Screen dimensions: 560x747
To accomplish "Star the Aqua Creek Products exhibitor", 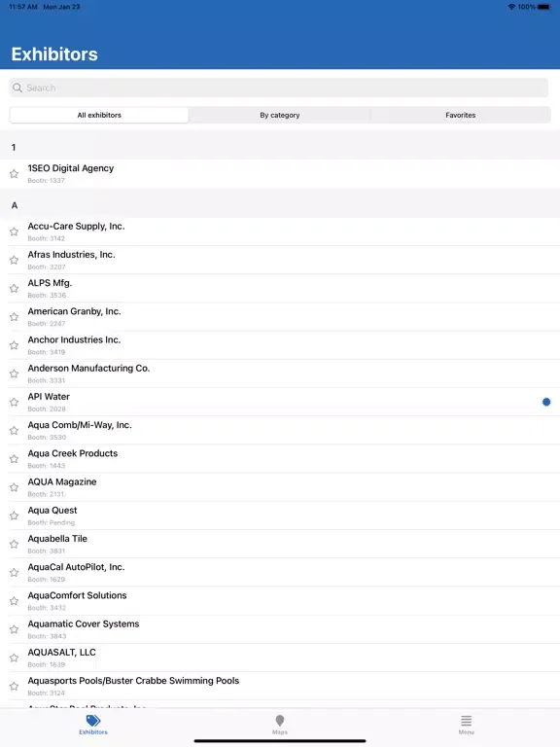I will (14, 459).
